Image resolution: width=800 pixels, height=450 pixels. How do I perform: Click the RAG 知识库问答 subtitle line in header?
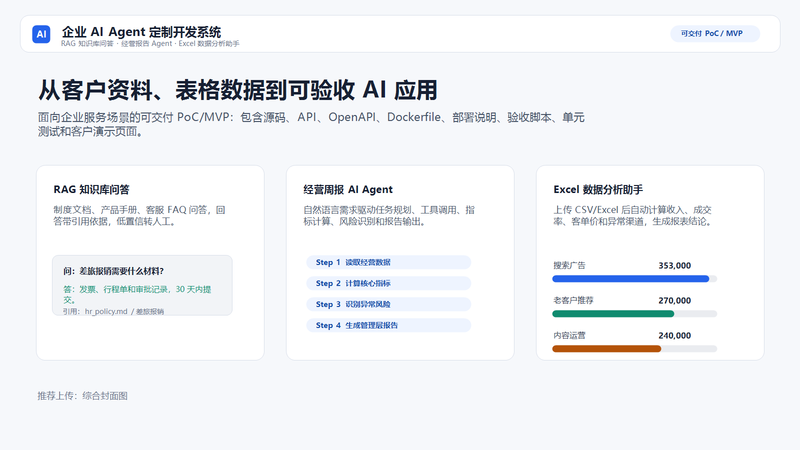(x=150, y=44)
